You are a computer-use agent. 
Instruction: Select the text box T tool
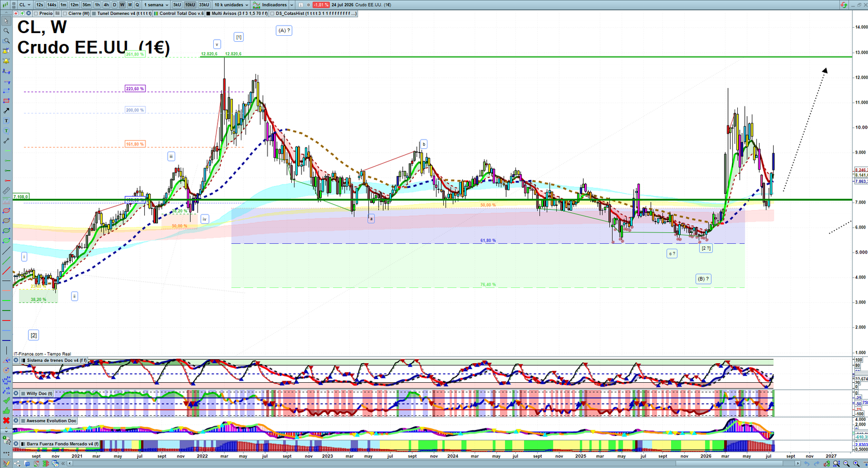coord(7,121)
